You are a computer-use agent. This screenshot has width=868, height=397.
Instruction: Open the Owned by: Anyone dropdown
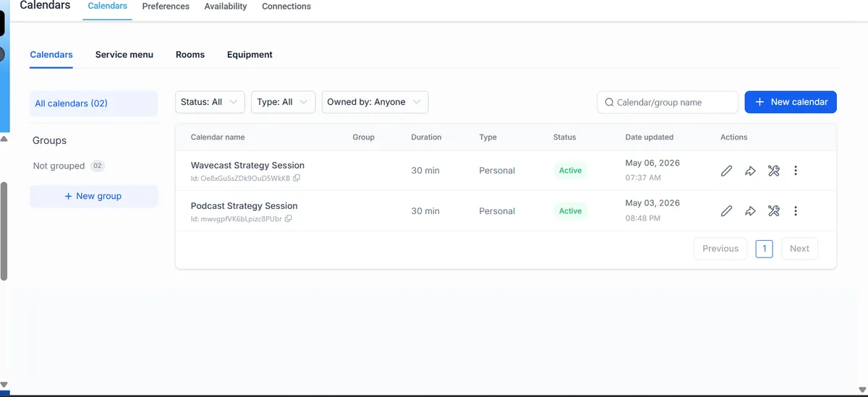(x=375, y=102)
